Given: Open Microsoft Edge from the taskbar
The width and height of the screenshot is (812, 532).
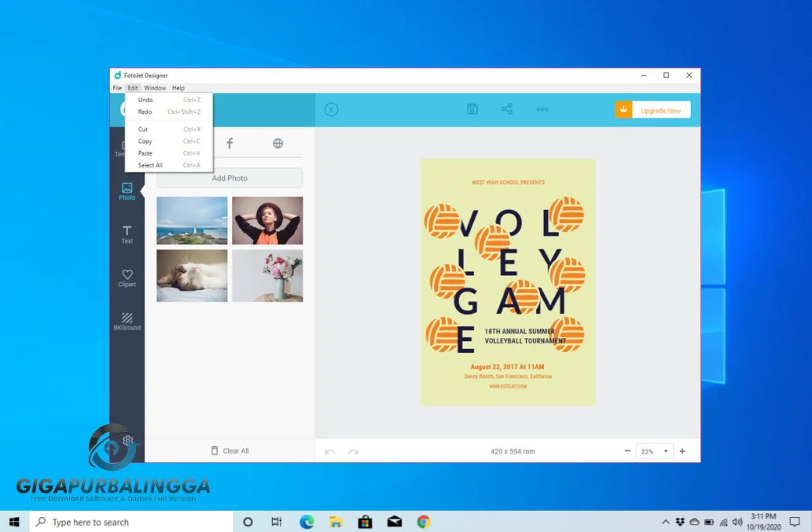Looking at the screenshot, I should pyautogui.click(x=306, y=522).
